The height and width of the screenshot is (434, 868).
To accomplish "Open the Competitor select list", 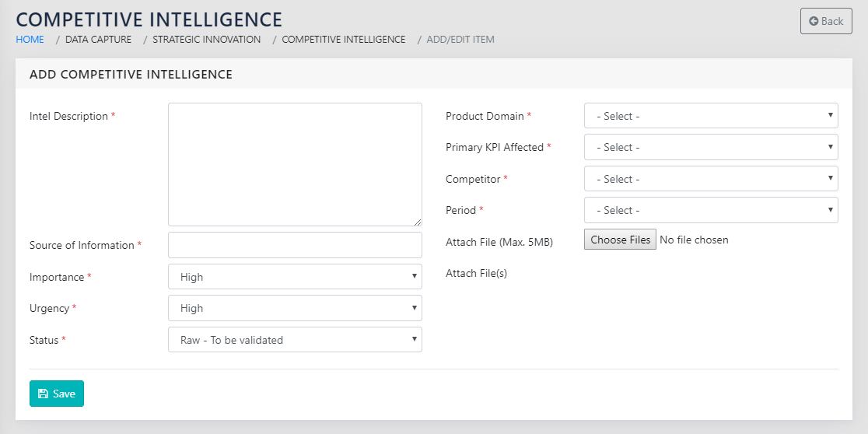I will point(710,179).
